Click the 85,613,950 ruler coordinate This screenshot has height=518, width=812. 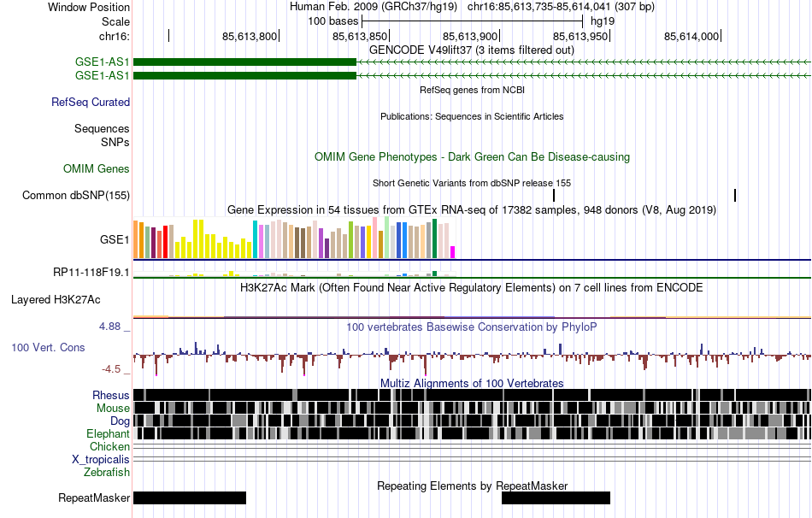(x=580, y=36)
